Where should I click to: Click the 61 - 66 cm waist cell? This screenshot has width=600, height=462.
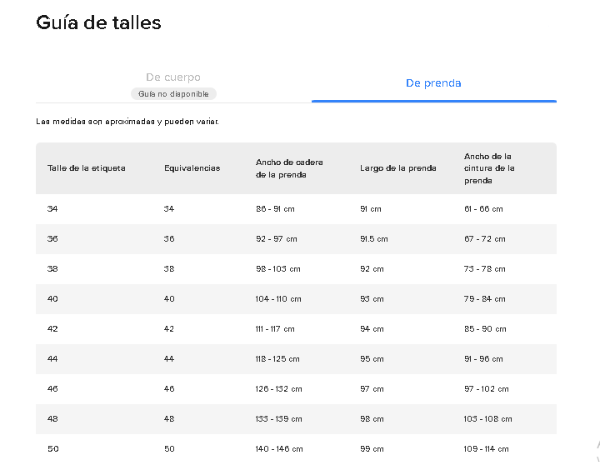[483, 209]
